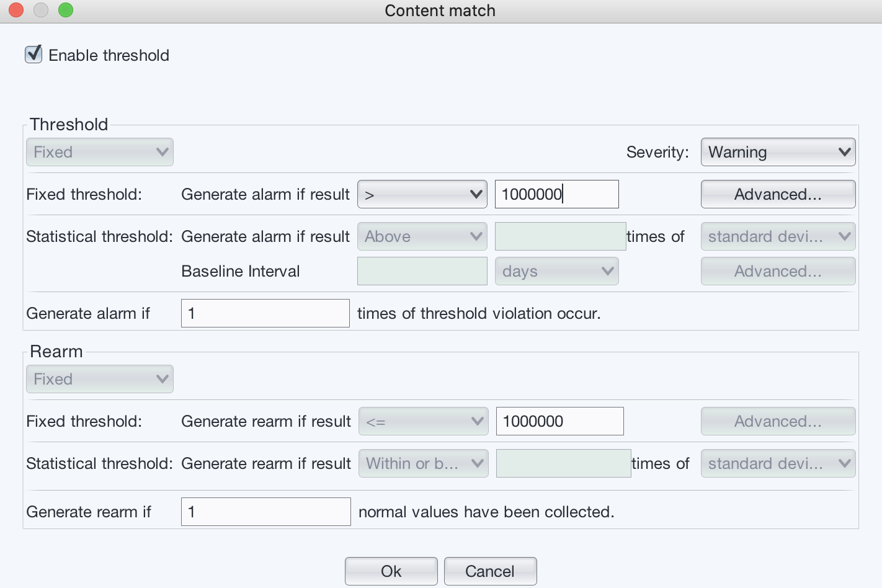The width and height of the screenshot is (882, 588).
Task: Open the statistical threshold Above dropdown
Action: (x=422, y=236)
